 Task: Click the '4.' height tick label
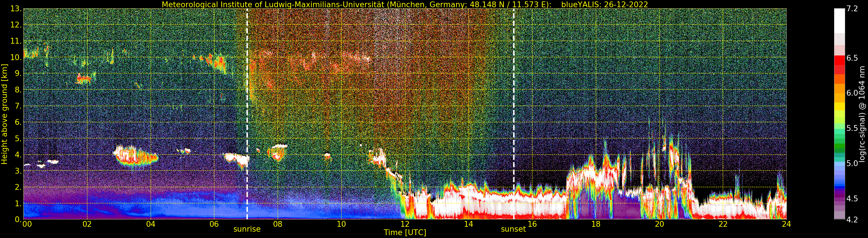[18, 155]
